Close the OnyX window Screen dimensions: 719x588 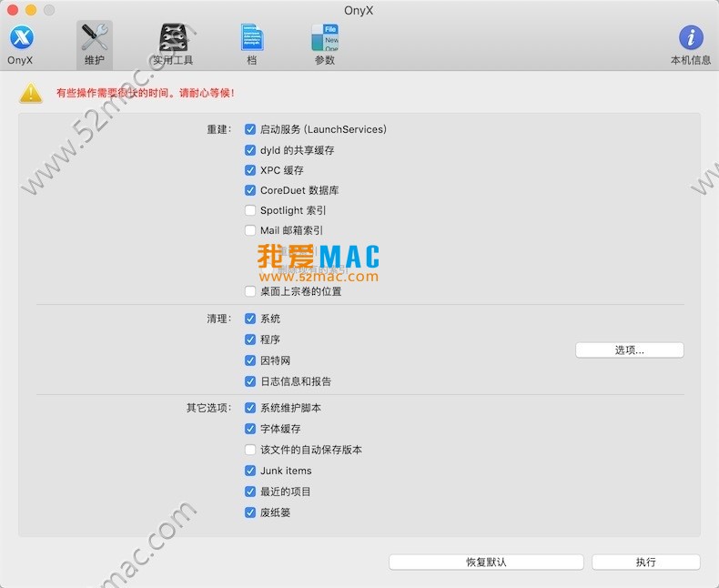click(13, 10)
